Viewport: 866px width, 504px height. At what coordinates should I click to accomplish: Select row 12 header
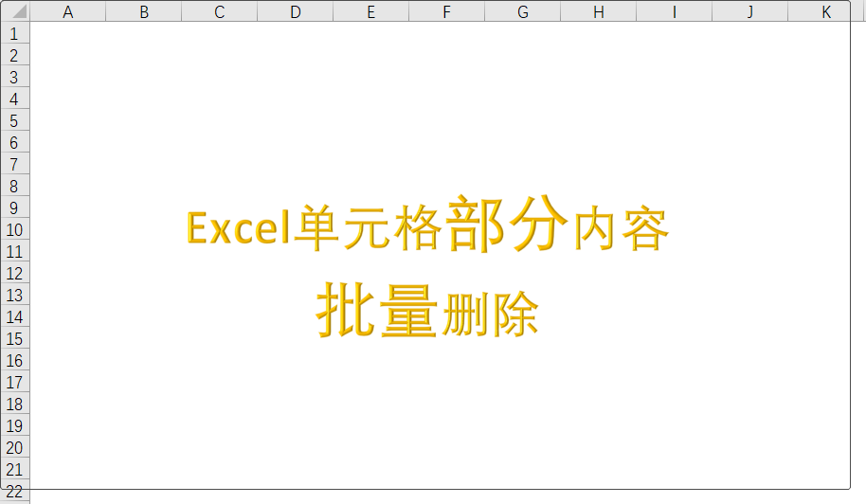pyautogui.click(x=15, y=273)
